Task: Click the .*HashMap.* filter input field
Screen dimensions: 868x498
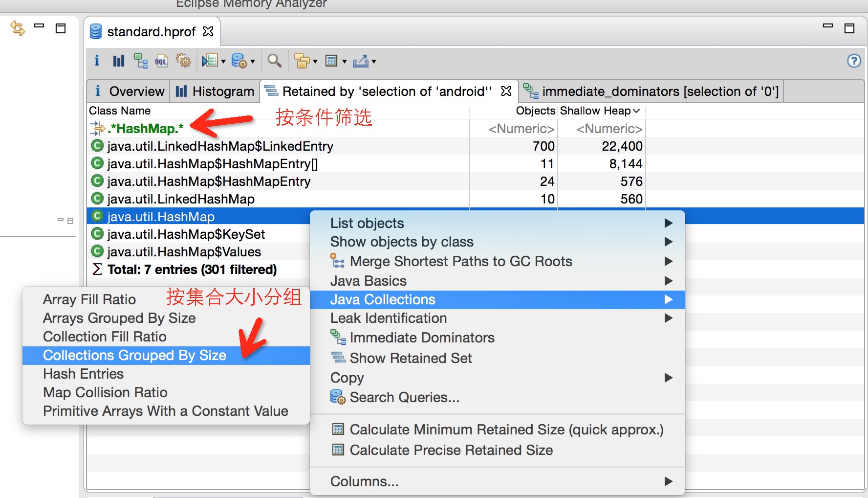Action: [144, 128]
